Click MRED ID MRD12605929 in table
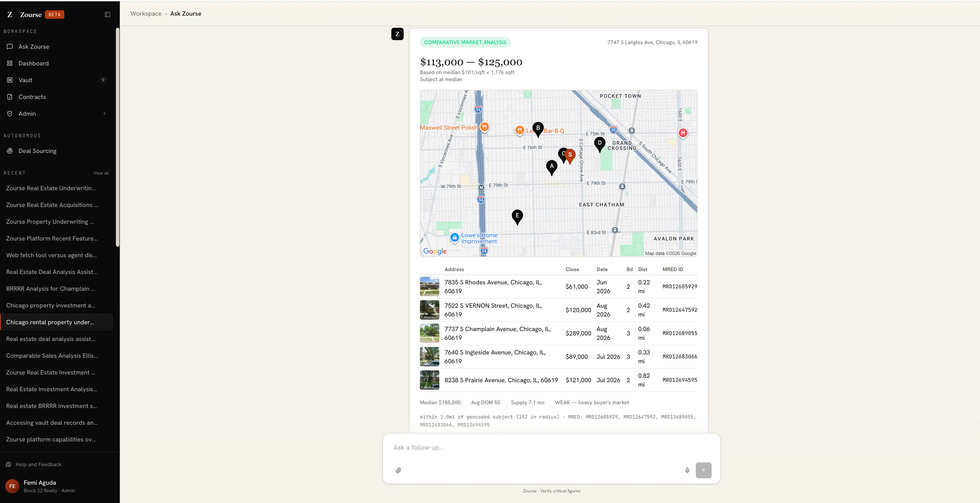Viewport: 980px width, 503px height. (x=680, y=287)
